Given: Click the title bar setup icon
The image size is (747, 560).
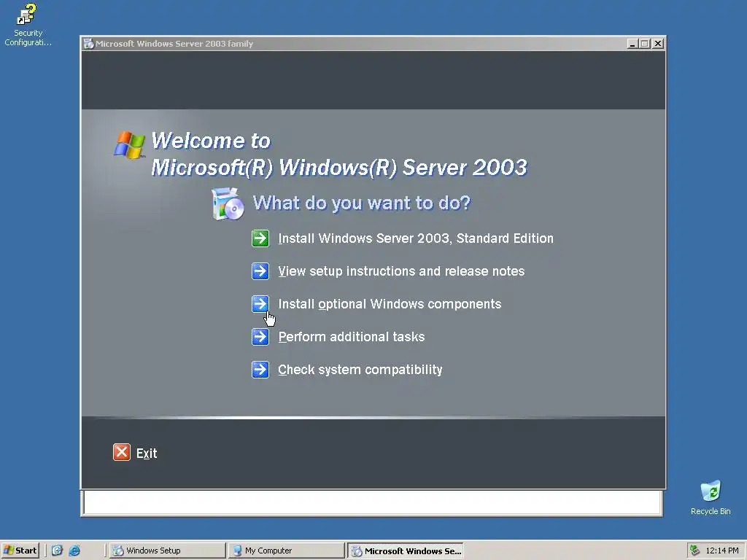Looking at the screenshot, I should [x=88, y=44].
